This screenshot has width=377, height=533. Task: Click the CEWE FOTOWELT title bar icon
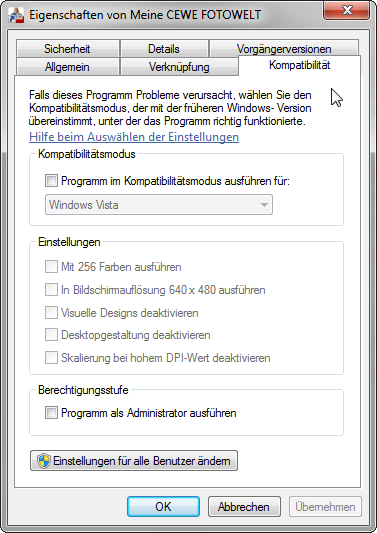click(x=16, y=15)
